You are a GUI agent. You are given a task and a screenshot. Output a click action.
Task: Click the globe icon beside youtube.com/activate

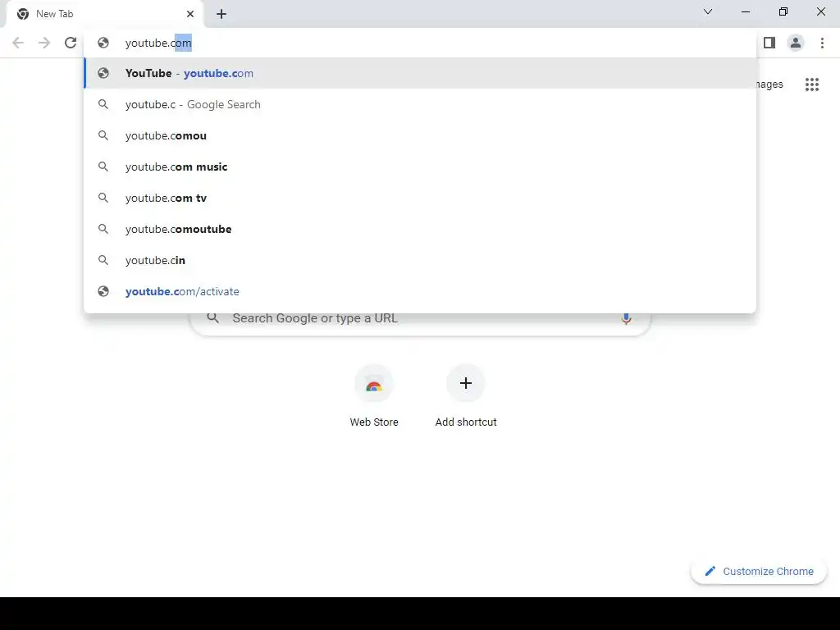(103, 291)
